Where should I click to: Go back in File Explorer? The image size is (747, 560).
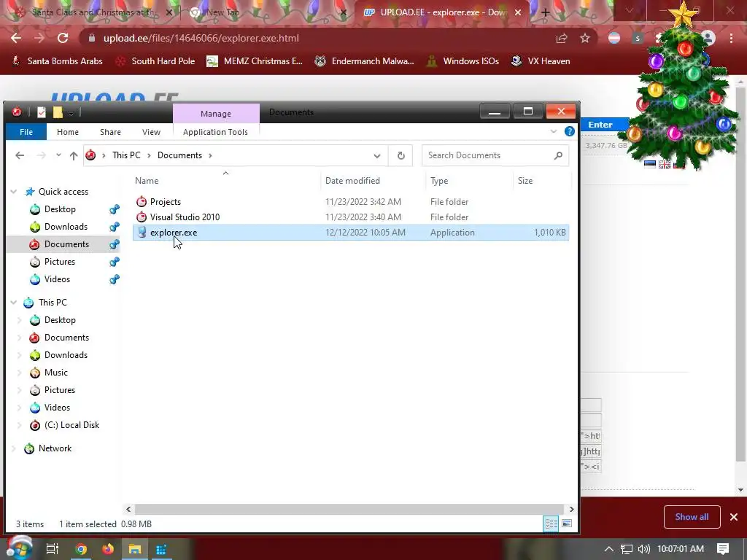(20, 155)
